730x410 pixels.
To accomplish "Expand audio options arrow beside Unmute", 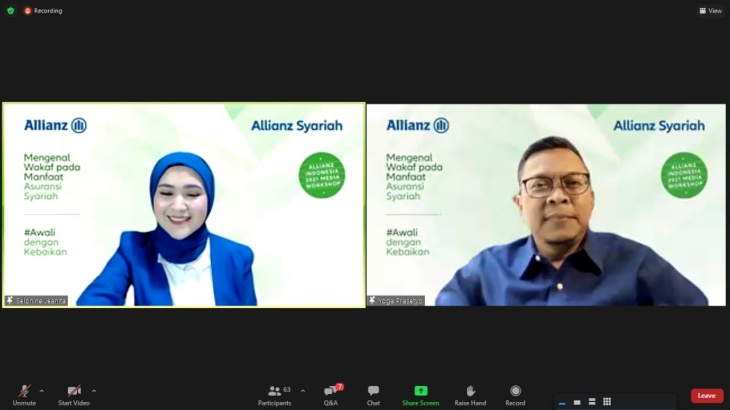I will [x=42, y=391].
